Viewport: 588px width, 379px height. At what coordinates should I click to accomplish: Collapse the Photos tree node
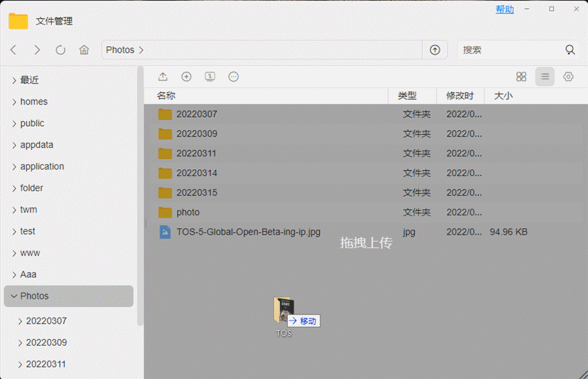(14, 296)
